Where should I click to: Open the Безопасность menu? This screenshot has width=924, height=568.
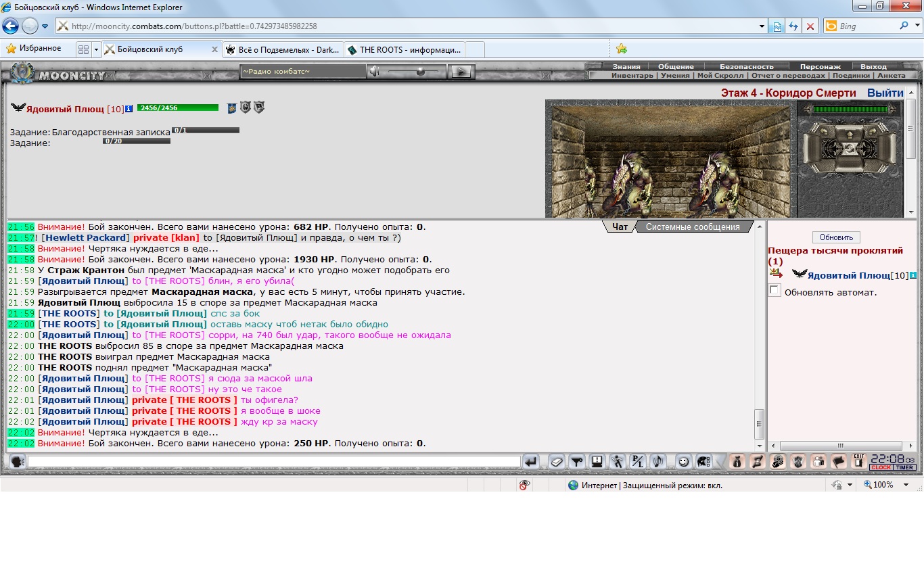746,66
